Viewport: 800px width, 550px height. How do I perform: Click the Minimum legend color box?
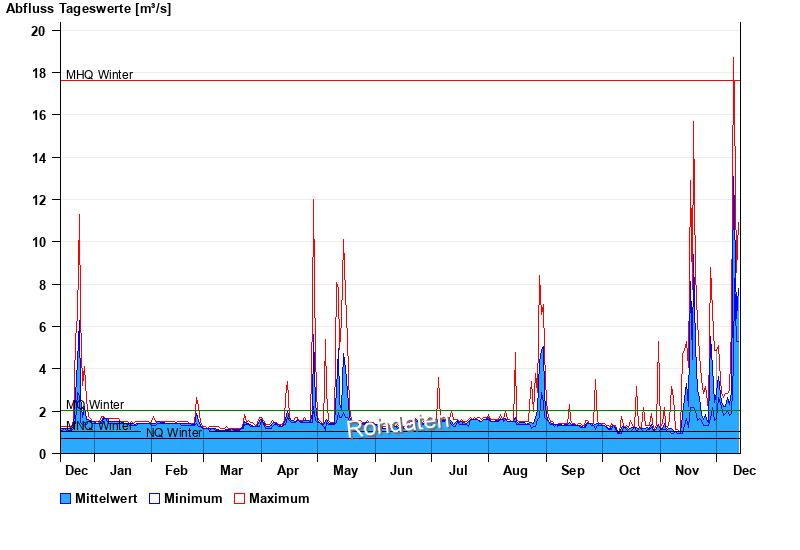[154, 498]
